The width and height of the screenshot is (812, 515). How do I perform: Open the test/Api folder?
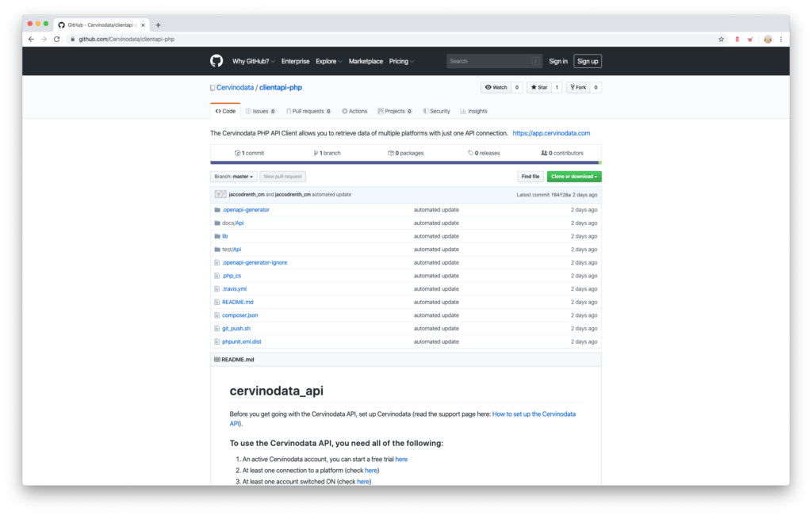point(232,250)
